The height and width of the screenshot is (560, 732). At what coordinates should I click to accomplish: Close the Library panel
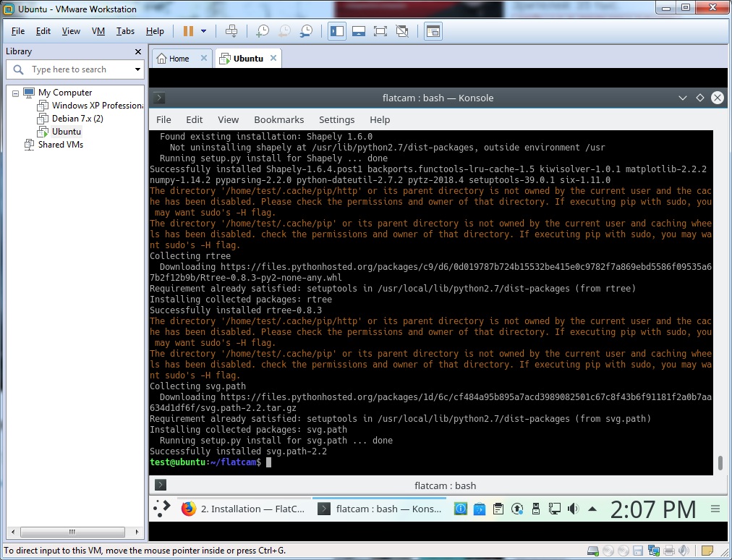tap(137, 51)
